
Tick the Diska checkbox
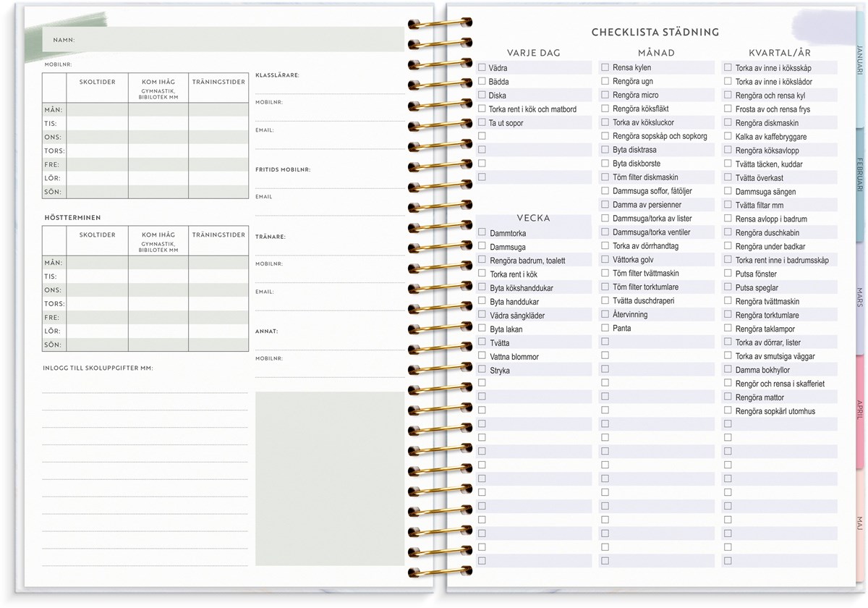(482, 95)
